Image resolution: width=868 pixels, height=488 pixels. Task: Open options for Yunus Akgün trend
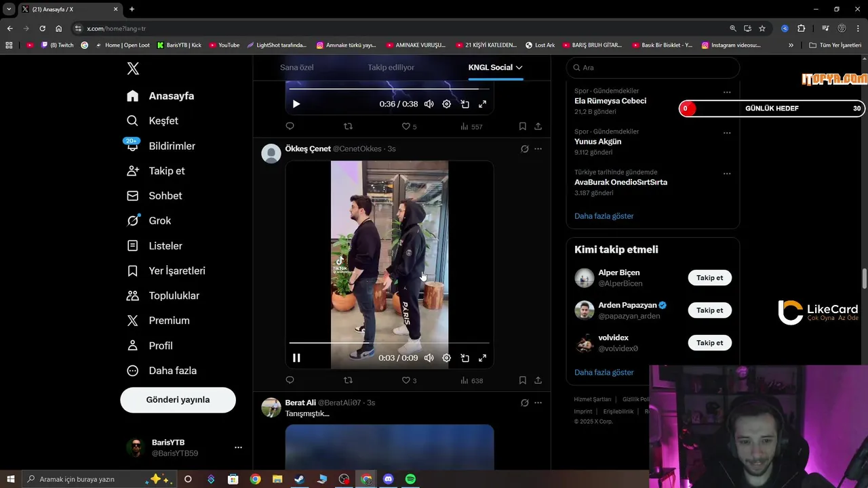tap(727, 133)
